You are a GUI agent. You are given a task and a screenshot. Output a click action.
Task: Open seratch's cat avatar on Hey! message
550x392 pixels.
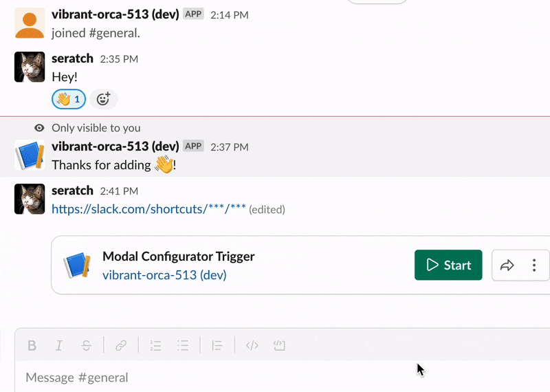pos(30,67)
